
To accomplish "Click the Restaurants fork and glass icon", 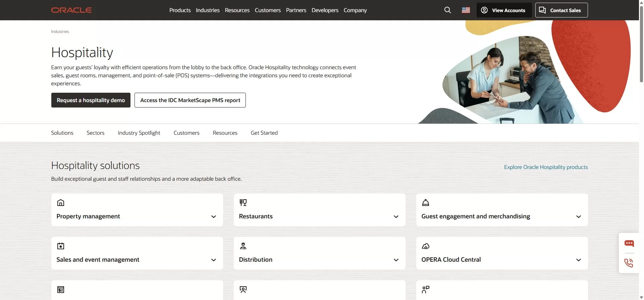I will [x=243, y=203].
